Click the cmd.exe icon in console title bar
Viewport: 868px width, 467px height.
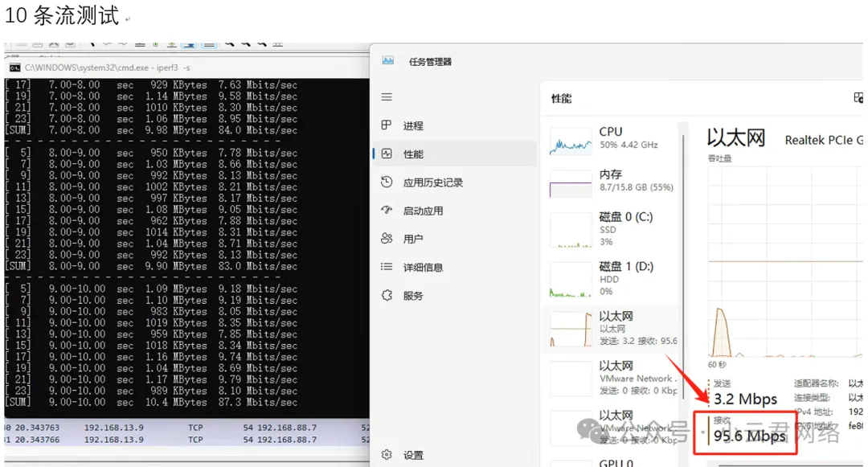[14, 68]
